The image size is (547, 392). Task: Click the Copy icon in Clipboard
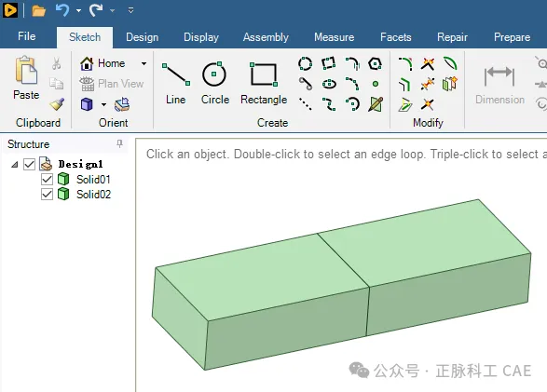(56, 84)
